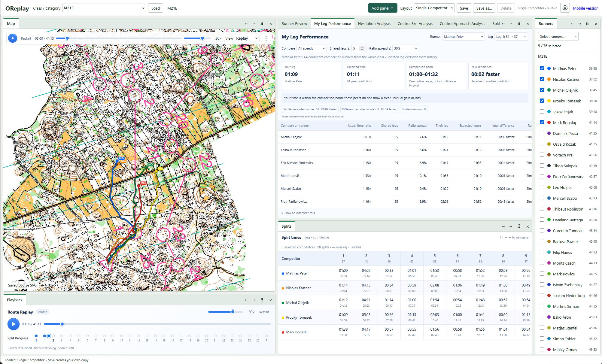
Task: Play the map replay
Action: tap(12, 38)
